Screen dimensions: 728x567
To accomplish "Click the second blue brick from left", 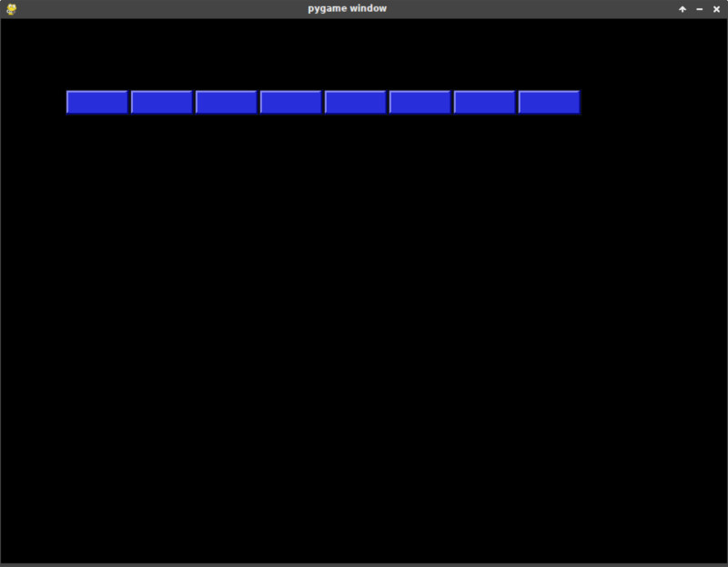I will pos(162,102).
